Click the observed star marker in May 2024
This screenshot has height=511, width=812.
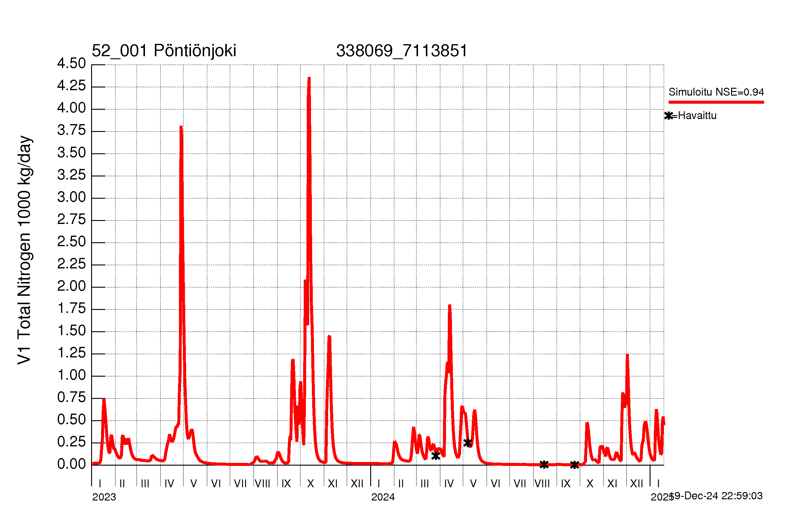tap(468, 443)
